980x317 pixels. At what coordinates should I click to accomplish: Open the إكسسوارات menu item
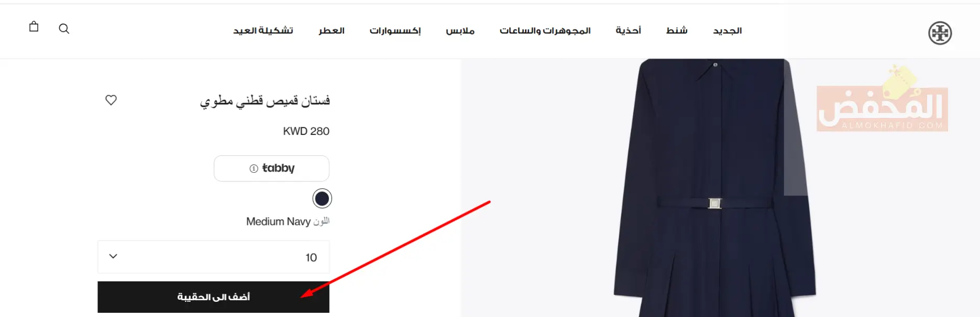pos(395,31)
